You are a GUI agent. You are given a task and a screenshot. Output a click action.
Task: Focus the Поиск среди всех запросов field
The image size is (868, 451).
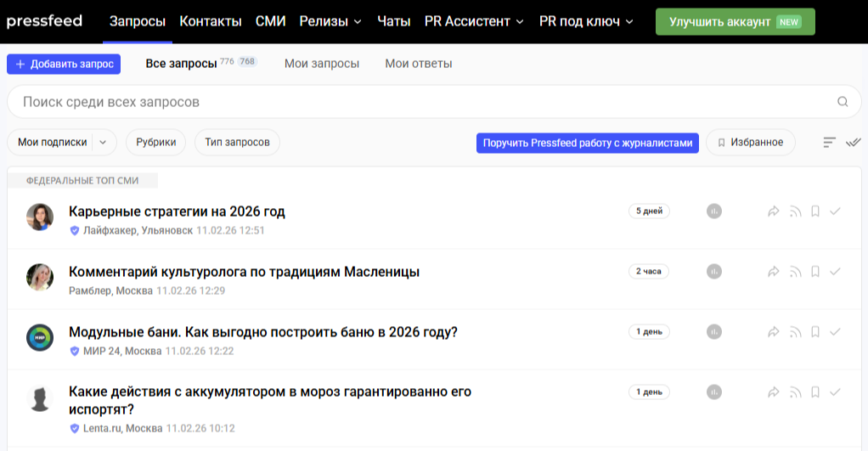[434, 102]
